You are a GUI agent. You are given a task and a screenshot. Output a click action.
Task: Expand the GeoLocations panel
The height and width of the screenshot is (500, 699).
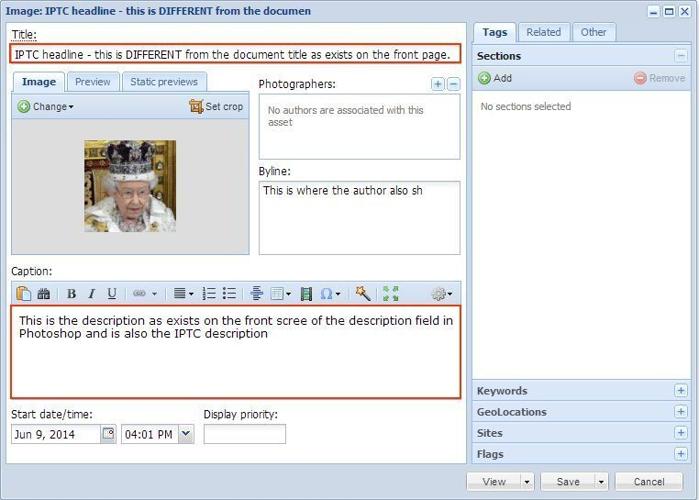(x=681, y=412)
